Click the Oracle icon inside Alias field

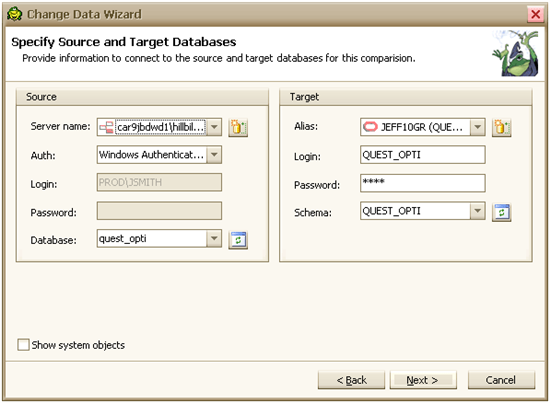tap(370, 127)
